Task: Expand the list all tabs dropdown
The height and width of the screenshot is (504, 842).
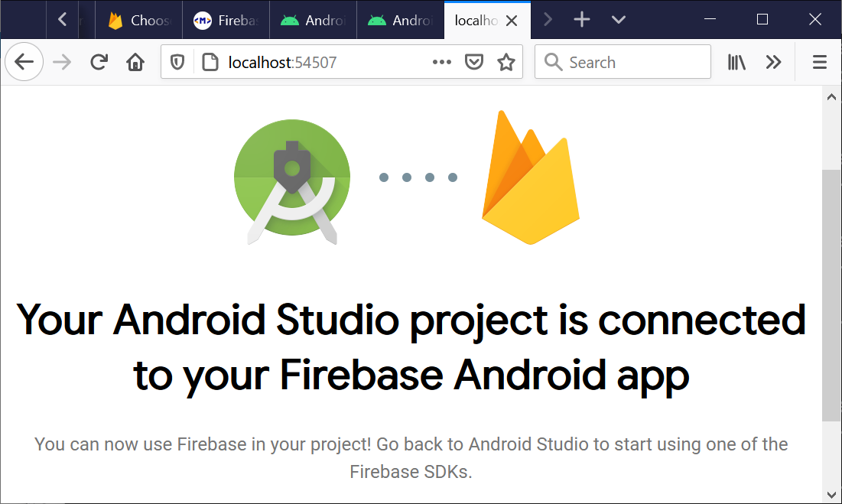Action: point(619,20)
